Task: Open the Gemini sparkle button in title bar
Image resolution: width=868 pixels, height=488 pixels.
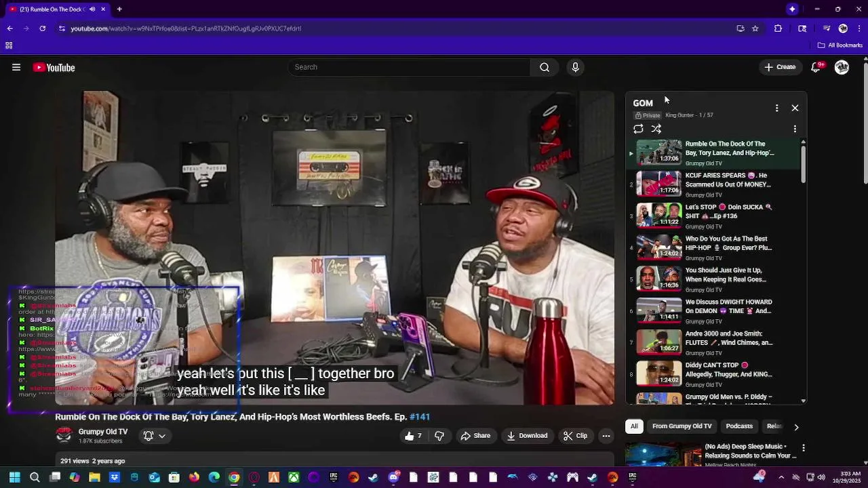Action: [792, 9]
